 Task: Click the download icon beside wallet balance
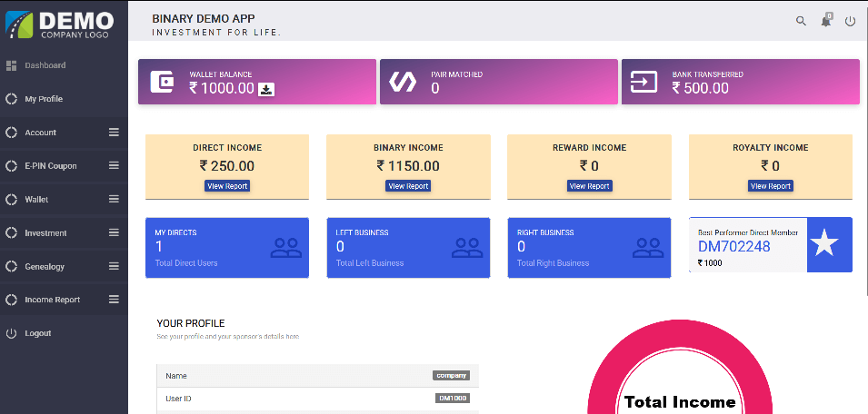[266, 89]
